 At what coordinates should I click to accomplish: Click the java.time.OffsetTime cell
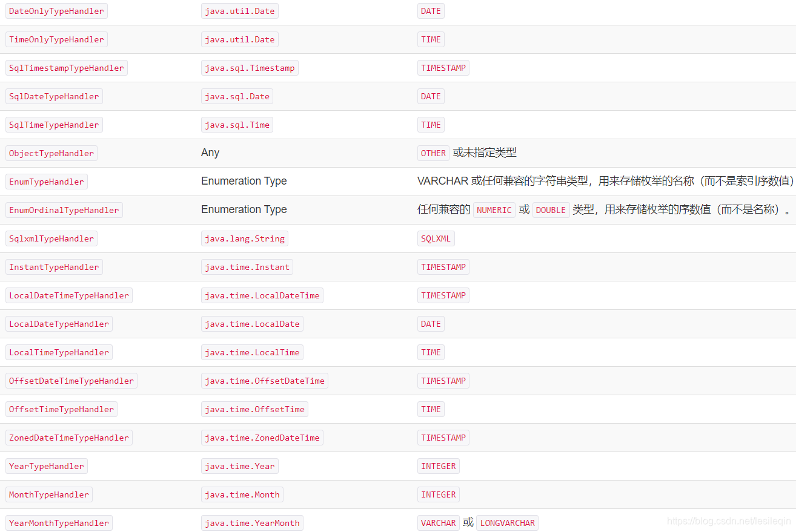click(x=254, y=409)
